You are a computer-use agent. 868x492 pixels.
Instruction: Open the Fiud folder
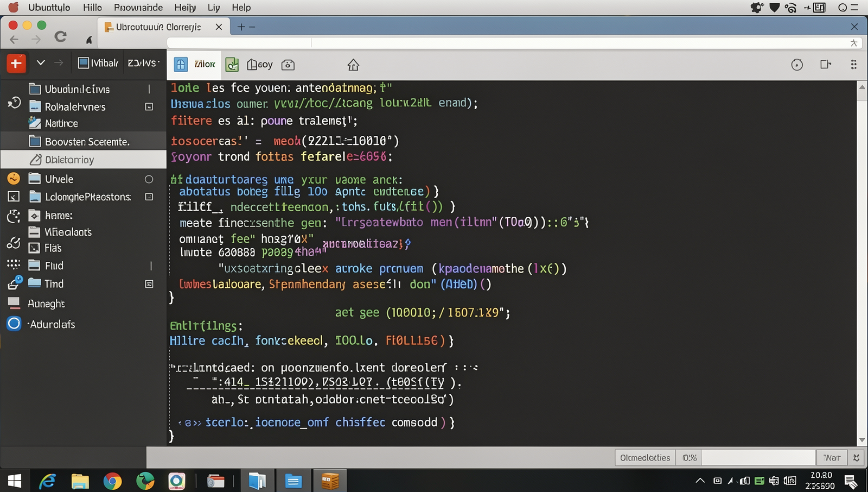[46, 266]
